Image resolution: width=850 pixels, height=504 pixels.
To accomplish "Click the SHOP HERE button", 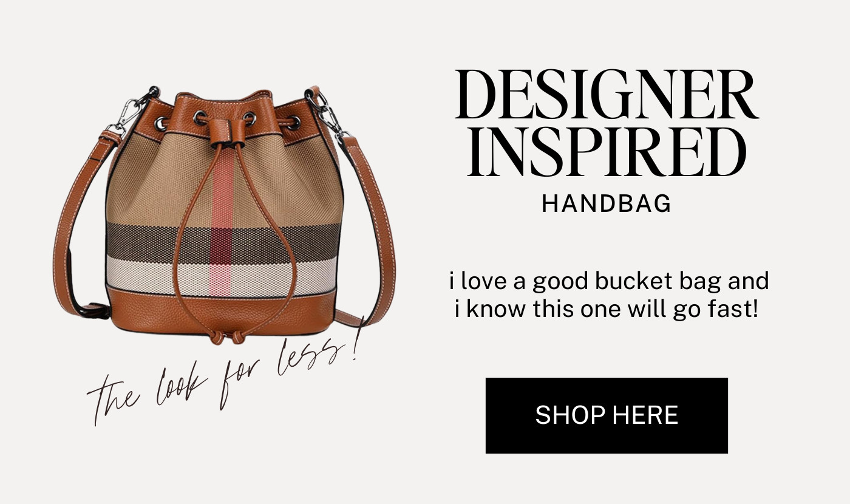I will pos(607,415).
